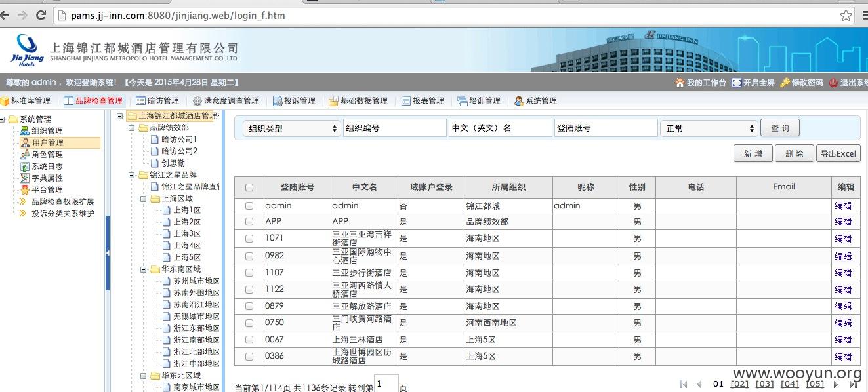The height and width of the screenshot is (392, 868).
Task: Click the 开启全屏 fullscreen icon
Action: pyautogui.click(x=737, y=83)
